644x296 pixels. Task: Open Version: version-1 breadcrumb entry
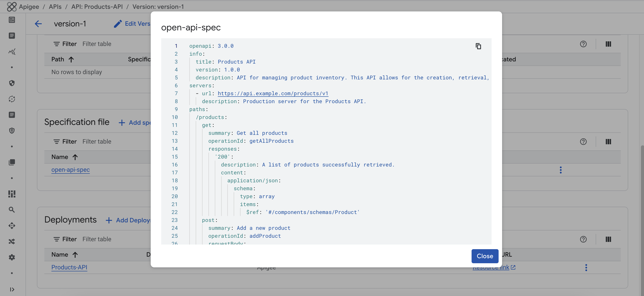[158, 7]
